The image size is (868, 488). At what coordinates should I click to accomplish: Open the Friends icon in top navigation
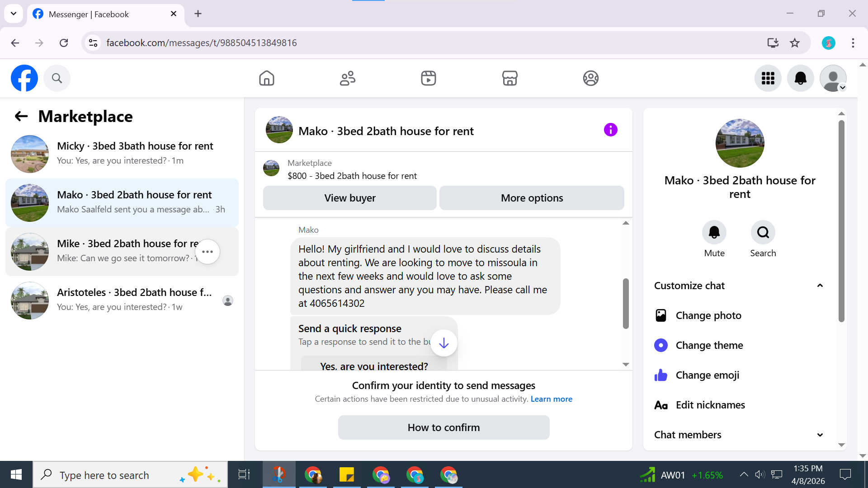(x=348, y=78)
